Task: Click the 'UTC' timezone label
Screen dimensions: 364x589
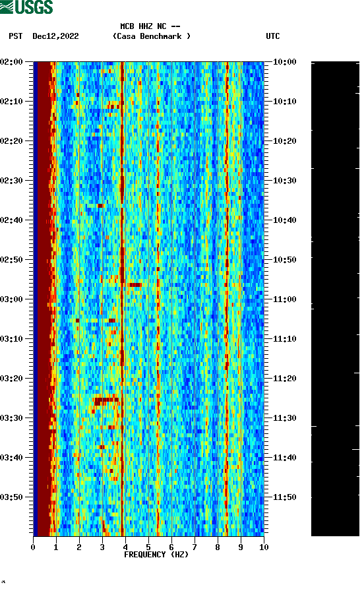Action: point(273,36)
